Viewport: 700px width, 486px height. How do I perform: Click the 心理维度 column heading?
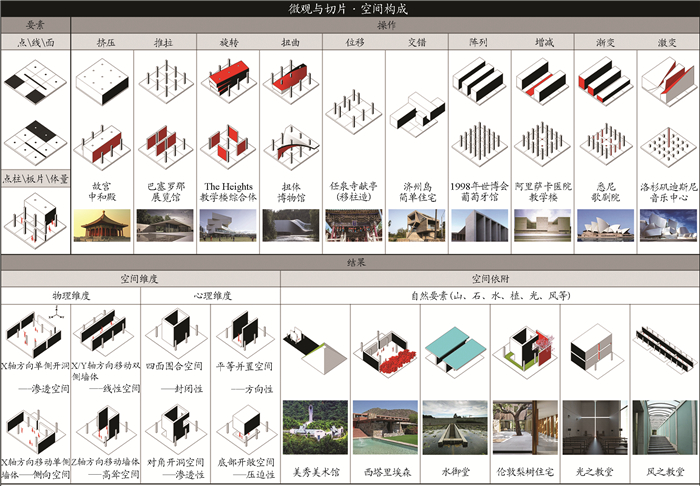point(210,296)
